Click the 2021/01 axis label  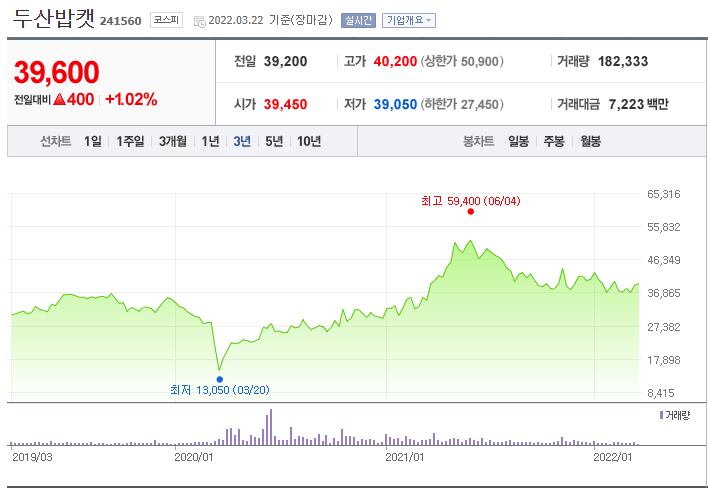(405, 457)
